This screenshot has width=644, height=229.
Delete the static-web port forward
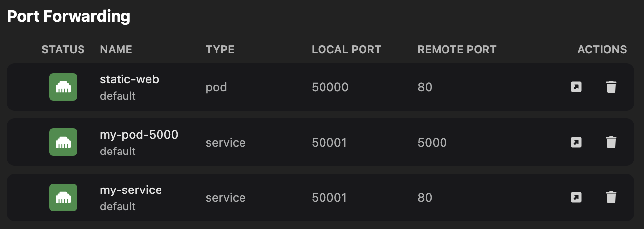[611, 87]
